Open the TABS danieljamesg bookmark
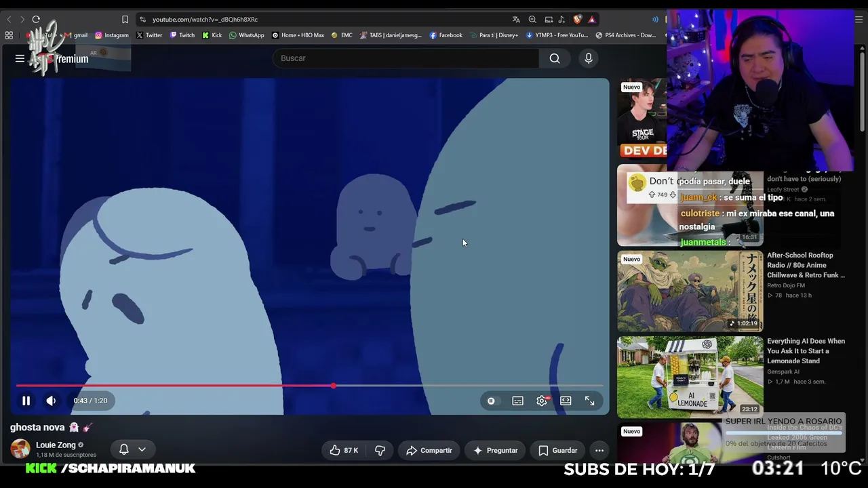The height and width of the screenshot is (488, 868). [x=391, y=35]
